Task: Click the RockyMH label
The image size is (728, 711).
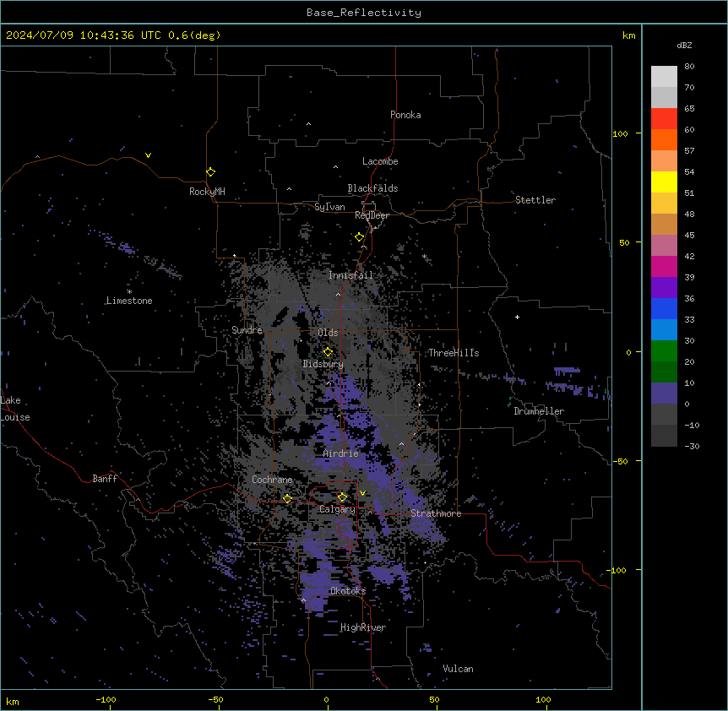Action: pos(207,192)
